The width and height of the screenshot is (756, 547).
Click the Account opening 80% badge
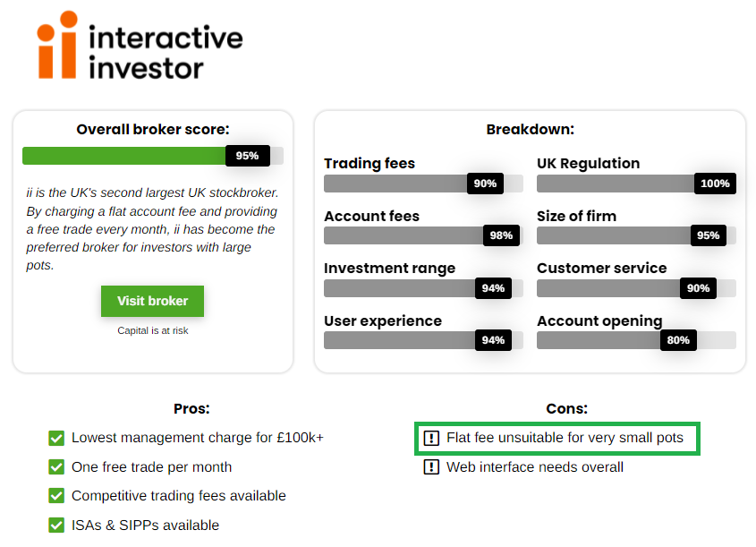(678, 340)
